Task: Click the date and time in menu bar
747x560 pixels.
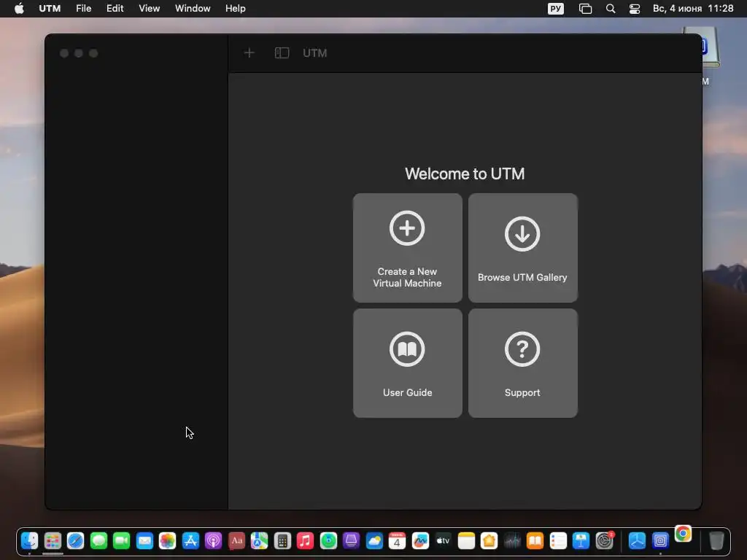Action: click(x=693, y=9)
